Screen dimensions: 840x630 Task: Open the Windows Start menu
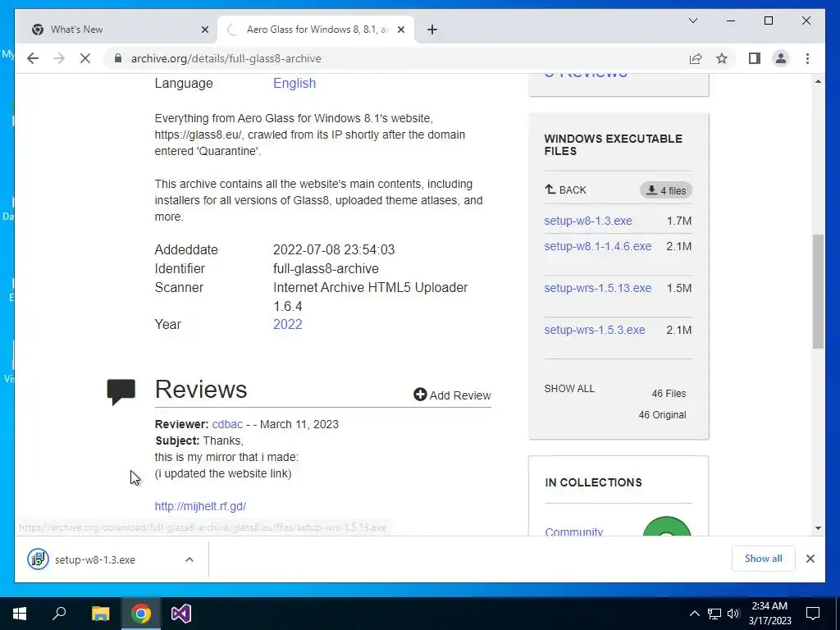point(20,614)
